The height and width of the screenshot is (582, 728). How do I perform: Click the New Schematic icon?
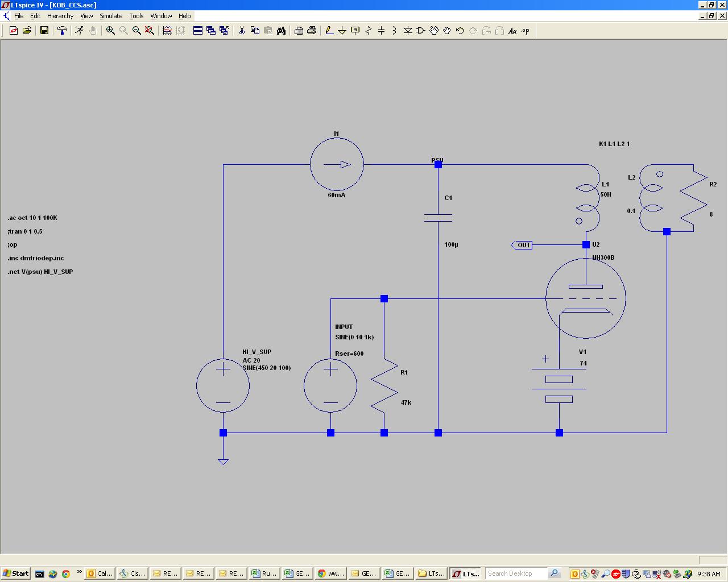[13, 31]
